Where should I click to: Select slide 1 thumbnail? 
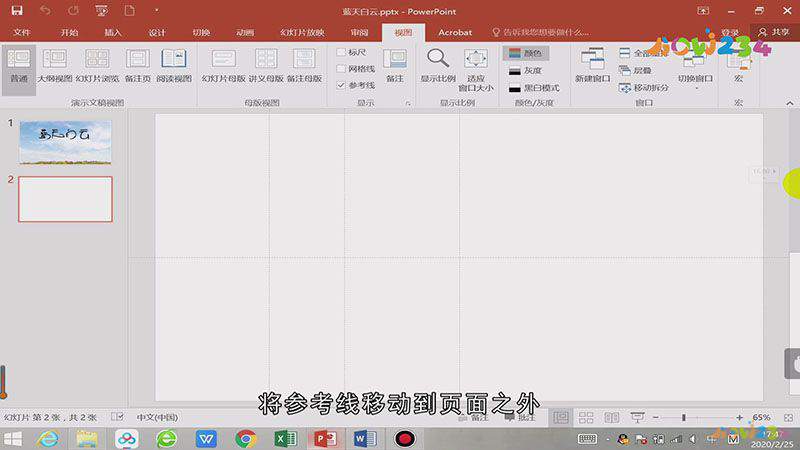[x=65, y=142]
